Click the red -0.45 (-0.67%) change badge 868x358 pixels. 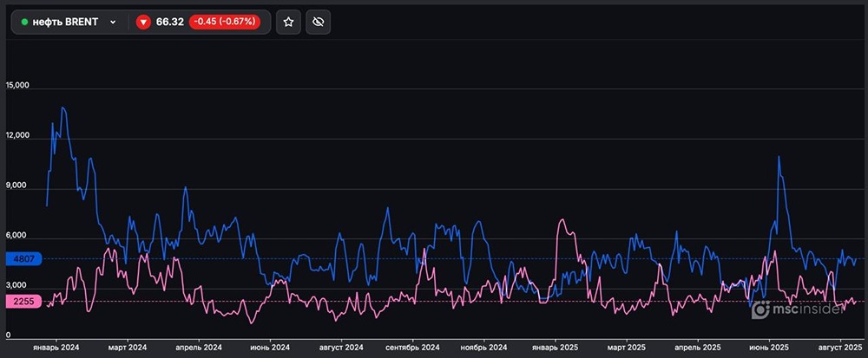coord(224,22)
